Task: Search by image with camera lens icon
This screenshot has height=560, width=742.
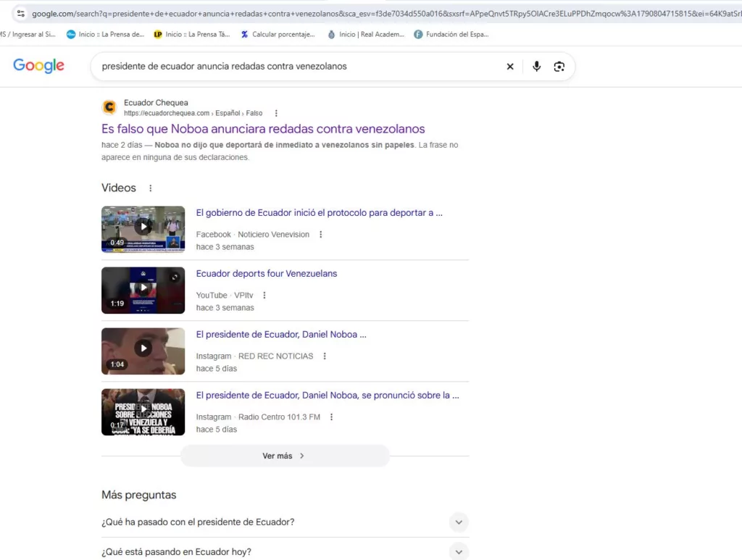Action: point(559,67)
